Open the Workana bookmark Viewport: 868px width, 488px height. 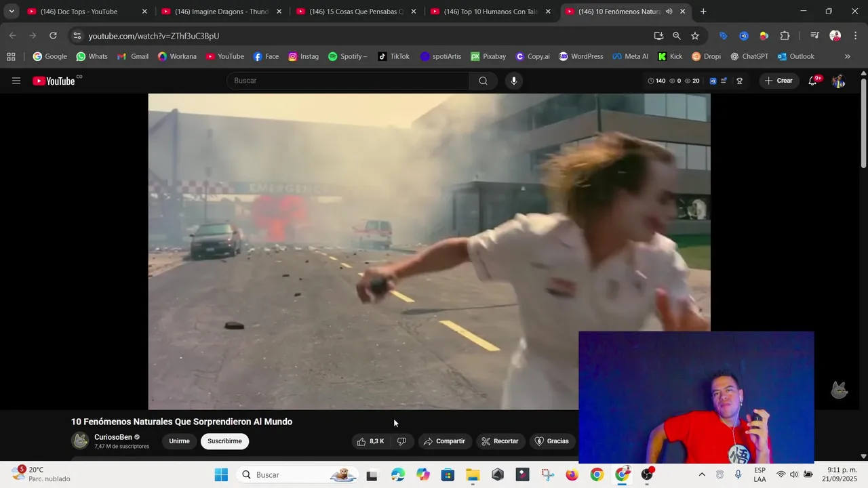click(x=177, y=56)
